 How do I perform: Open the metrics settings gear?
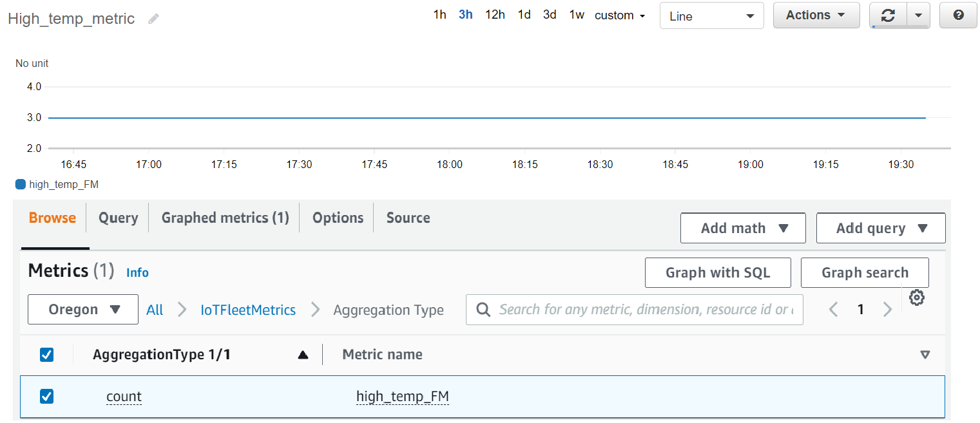(x=916, y=297)
